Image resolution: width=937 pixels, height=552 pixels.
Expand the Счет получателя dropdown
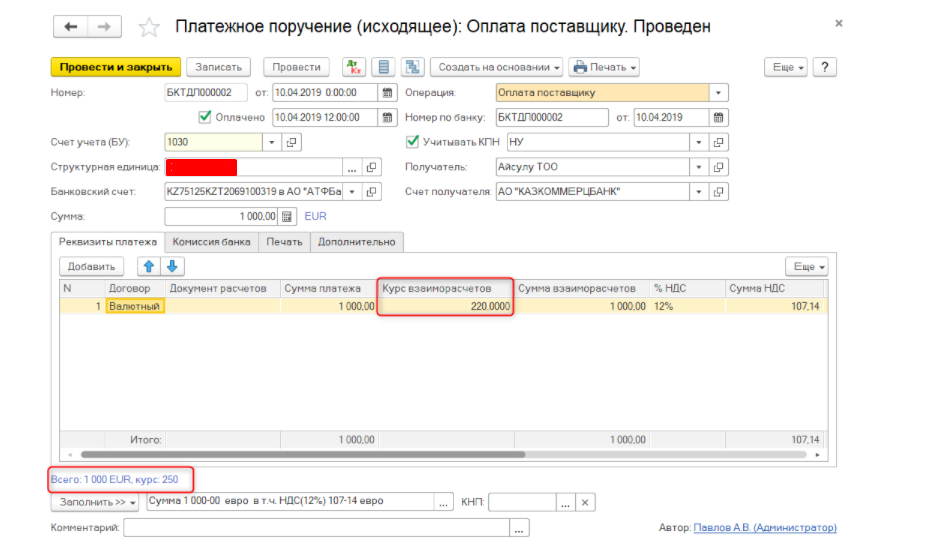pos(698,192)
